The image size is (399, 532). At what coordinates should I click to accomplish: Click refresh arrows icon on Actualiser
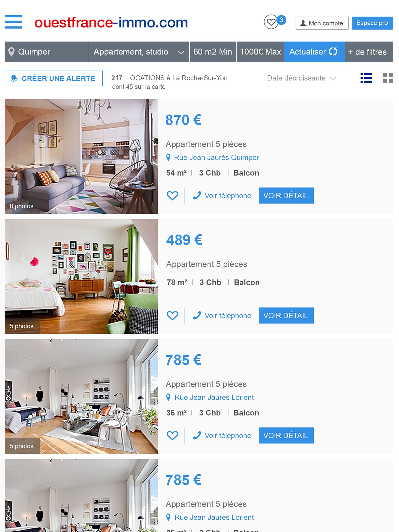click(333, 52)
